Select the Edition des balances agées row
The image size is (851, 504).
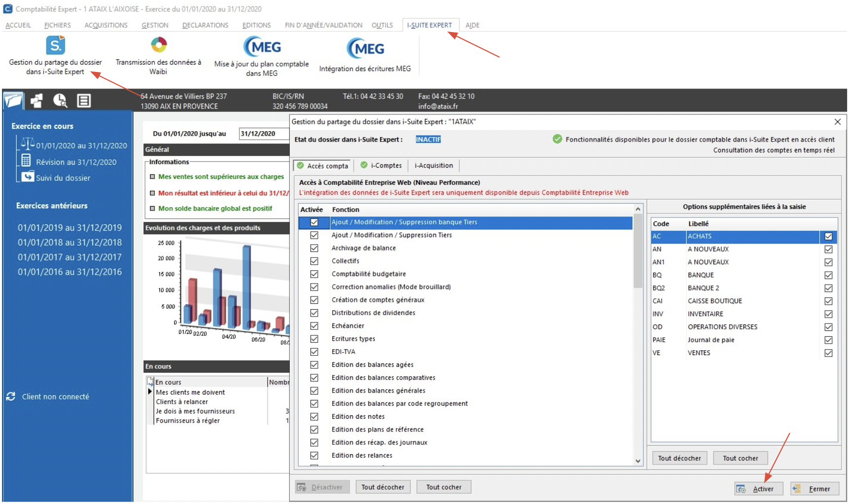click(465, 364)
